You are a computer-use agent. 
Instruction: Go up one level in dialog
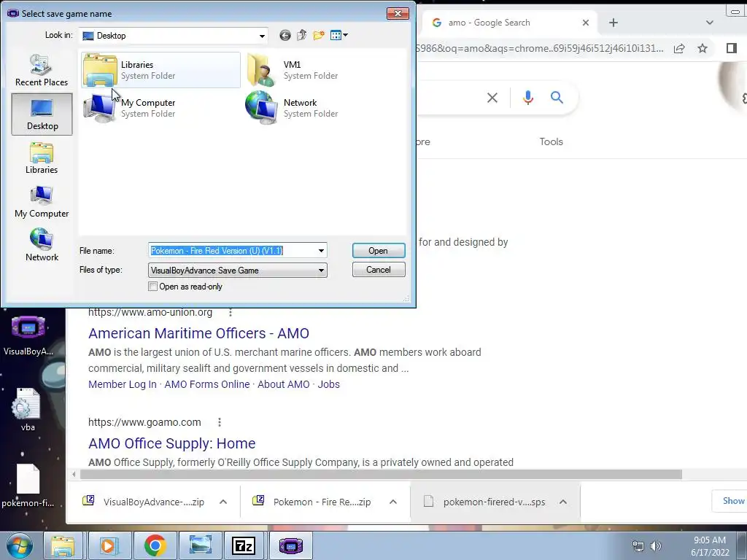(x=301, y=35)
